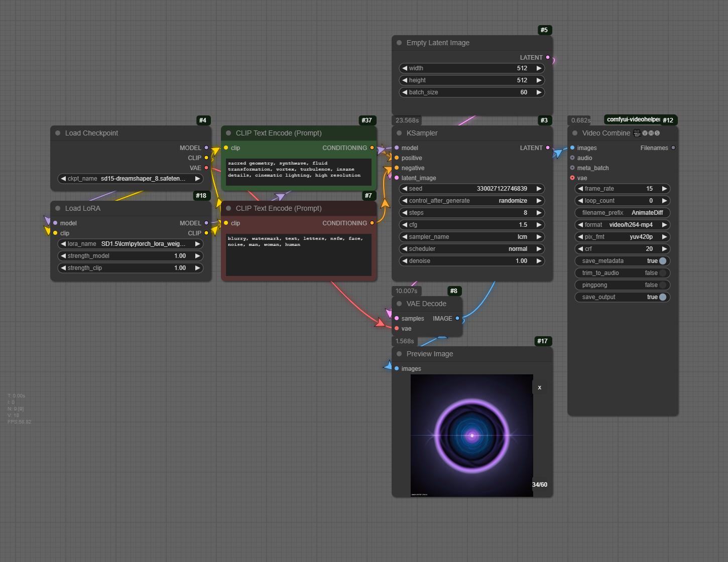This screenshot has height=562, width=728.
Task: Click the negative prompt text box
Action: point(298,254)
